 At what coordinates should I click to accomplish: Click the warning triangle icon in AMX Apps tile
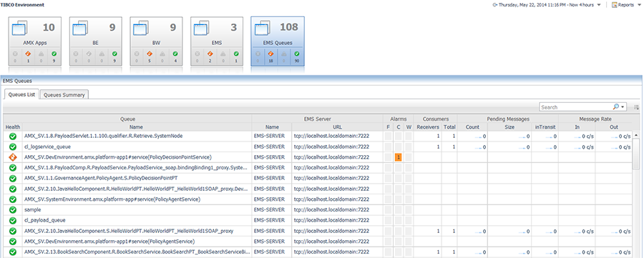[x=42, y=54]
